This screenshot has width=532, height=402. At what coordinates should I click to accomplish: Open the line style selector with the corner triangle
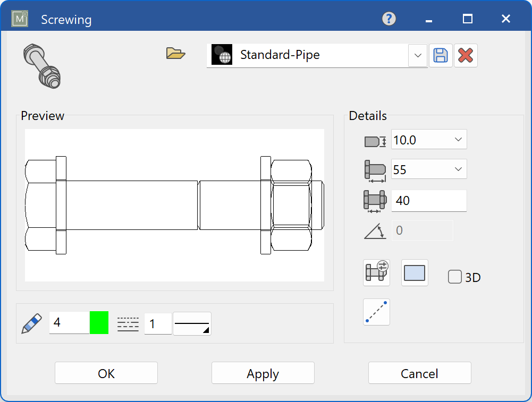pyautogui.click(x=191, y=323)
